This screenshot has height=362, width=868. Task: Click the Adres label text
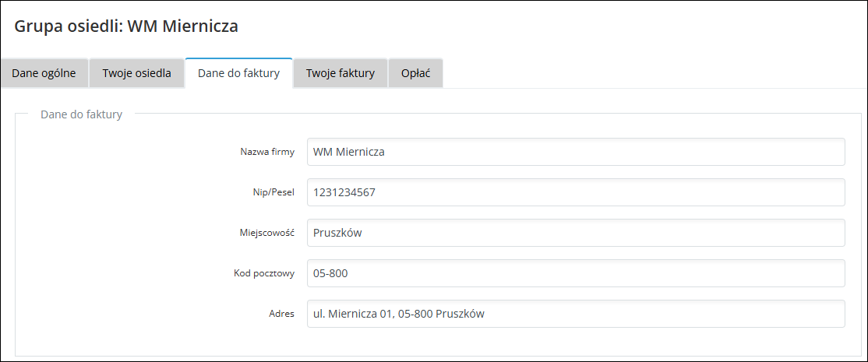[x=281, y=315]
